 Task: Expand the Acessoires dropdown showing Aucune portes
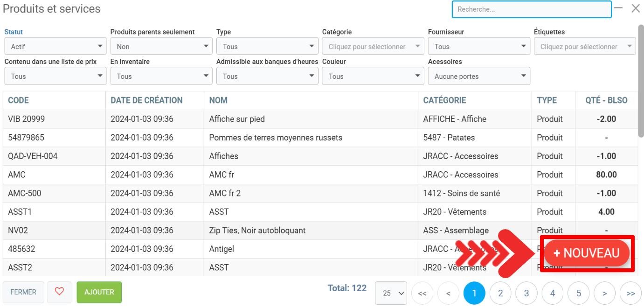(x=479, y=76)
